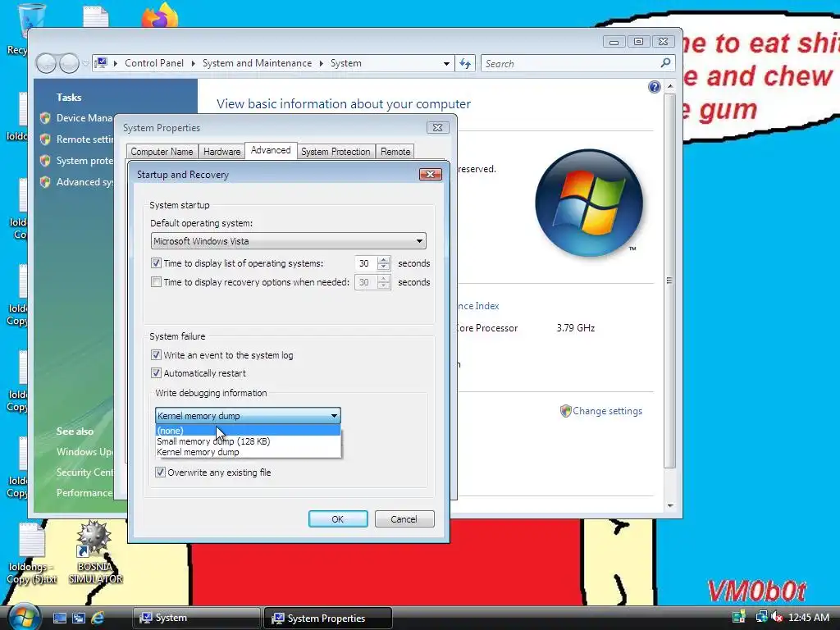
Task: Confirm Startup and Recovery with OK
Action: pos(338,519)
